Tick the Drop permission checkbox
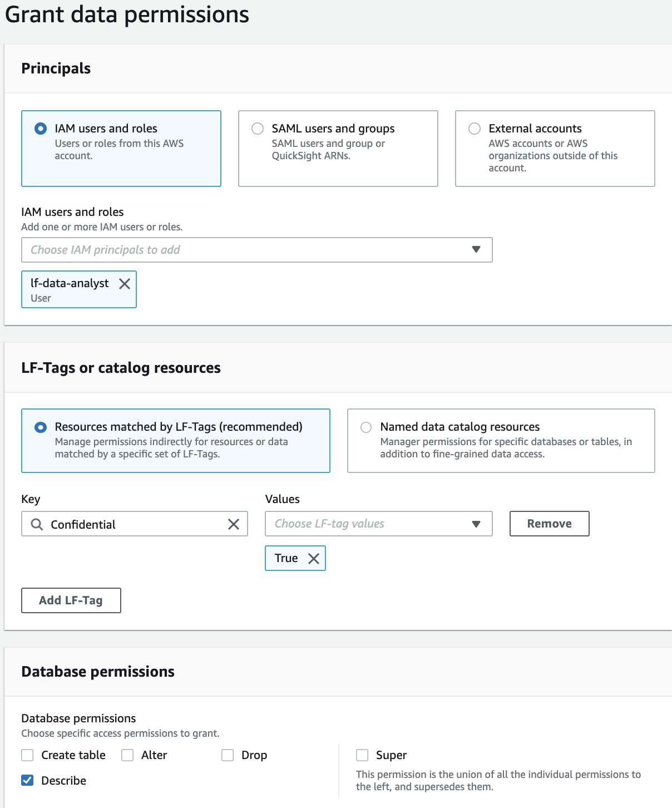The image size is (672, 808). tap(228, 755)
